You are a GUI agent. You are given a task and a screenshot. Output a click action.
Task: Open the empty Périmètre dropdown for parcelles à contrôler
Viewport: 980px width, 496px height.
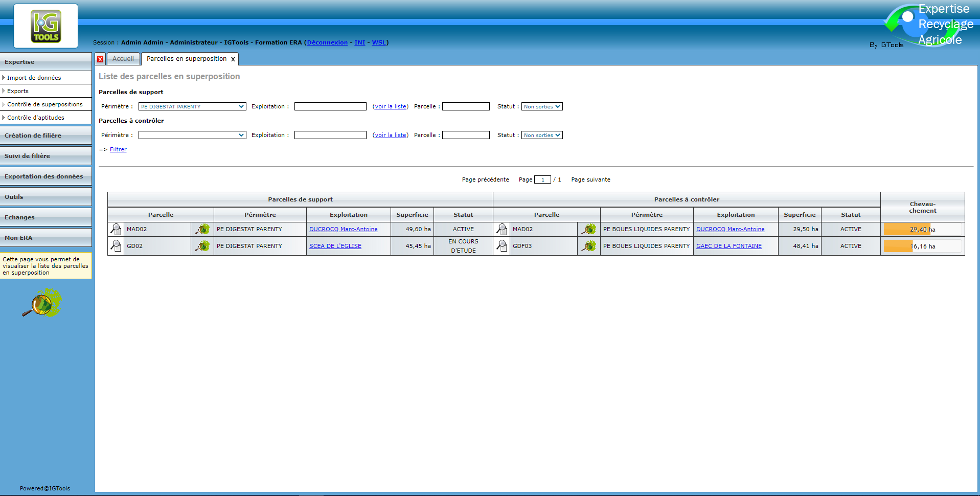click(x=192, y=135)
